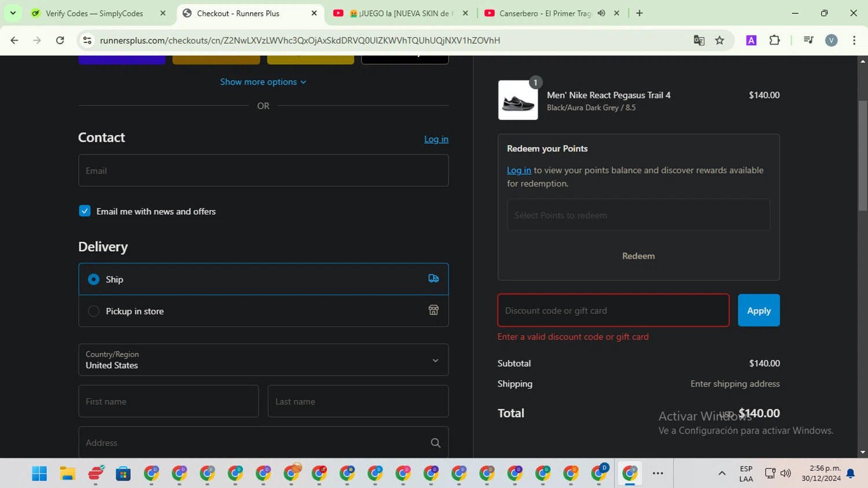Viewport: 868px width, 488px height.
Task: Open the Select Points to redeem dropdown
Action: (638, 215)
